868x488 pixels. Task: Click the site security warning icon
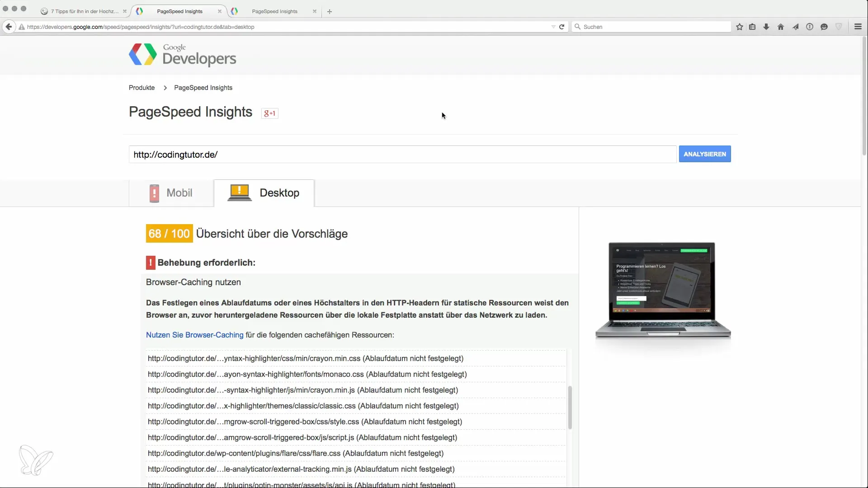(x=21, y=27)
